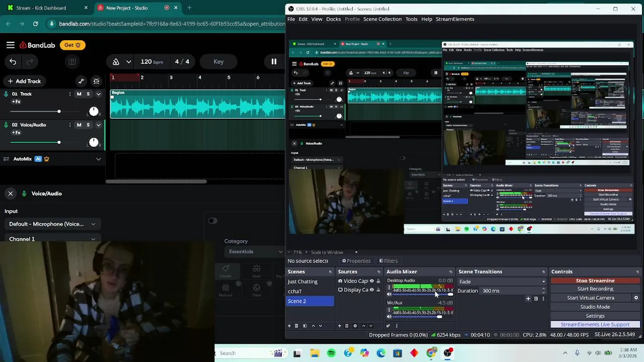Select the cchaT scene
Viewport: 644px width, 362px height.
point(310,291)
